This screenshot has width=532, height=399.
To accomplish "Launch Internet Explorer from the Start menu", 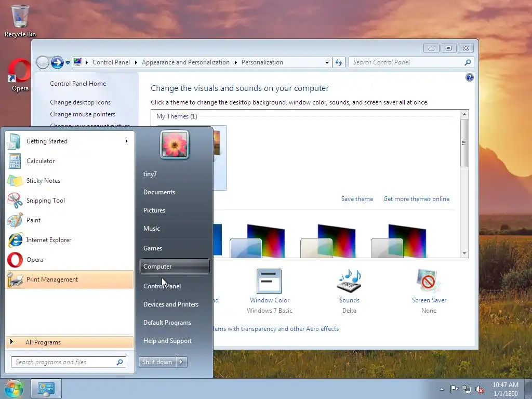I will point(70,240).
